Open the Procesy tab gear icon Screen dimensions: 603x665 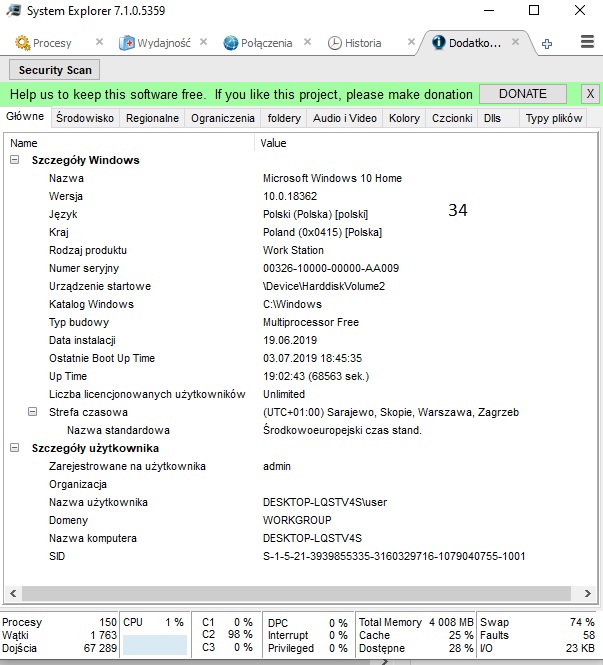pos(22,43)
